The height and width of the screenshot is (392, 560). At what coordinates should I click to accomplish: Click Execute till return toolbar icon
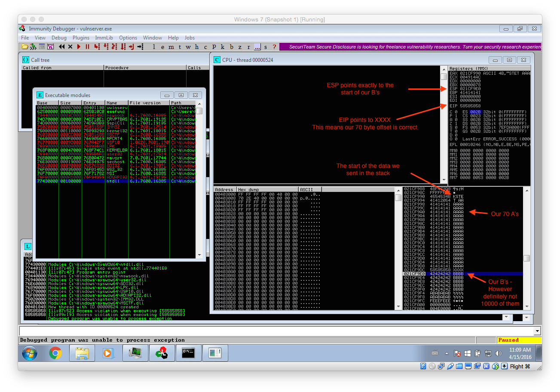coord(132,46)
